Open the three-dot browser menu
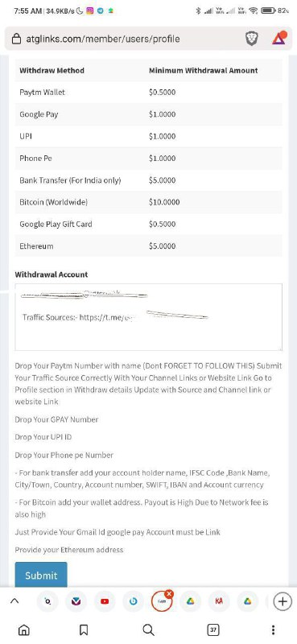 tap(273, 630)
